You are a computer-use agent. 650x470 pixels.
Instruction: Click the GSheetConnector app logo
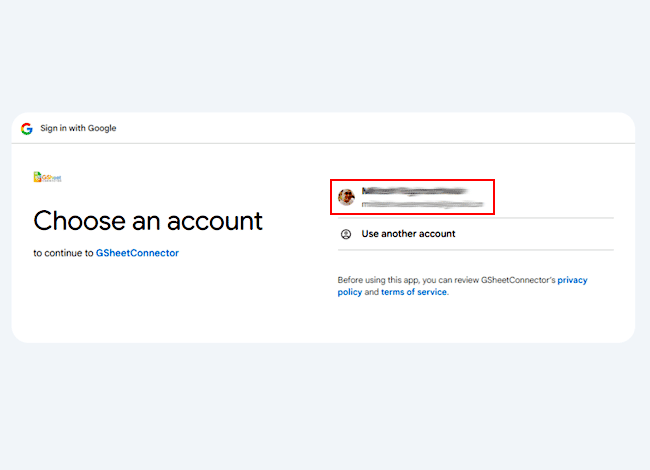48,178
